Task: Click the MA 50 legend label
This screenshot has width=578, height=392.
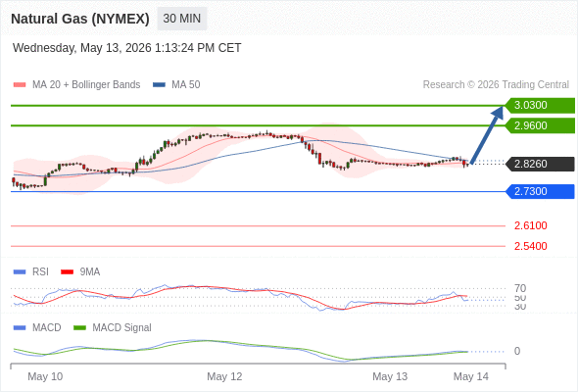Action: (186, 85)
